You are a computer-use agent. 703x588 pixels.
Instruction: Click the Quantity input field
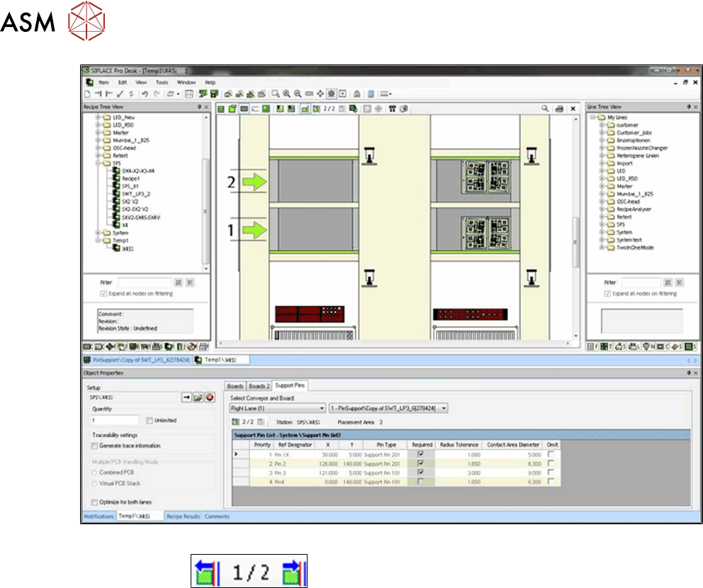(115, 420)
